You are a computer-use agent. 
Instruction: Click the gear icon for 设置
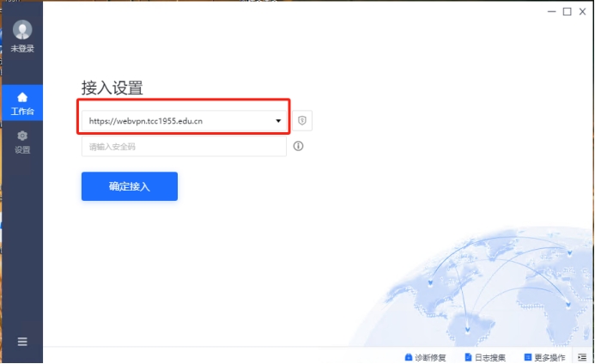point(22,136)
